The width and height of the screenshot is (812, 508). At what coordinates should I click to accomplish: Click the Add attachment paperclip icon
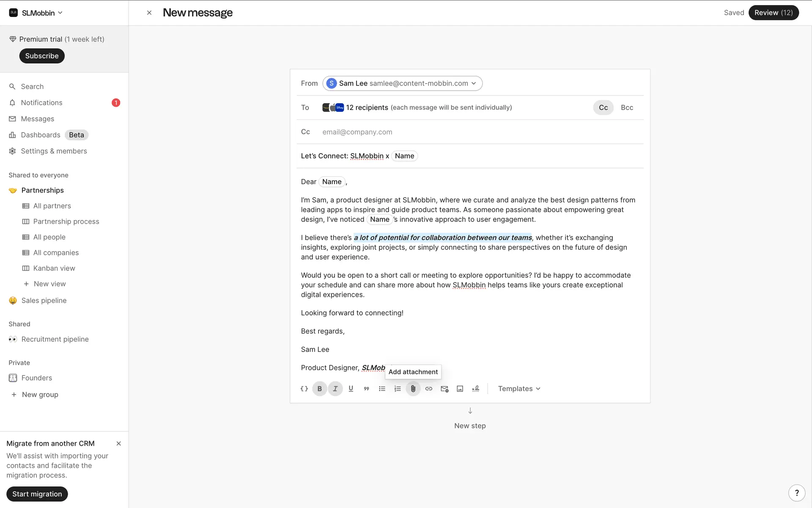[413, 389]
